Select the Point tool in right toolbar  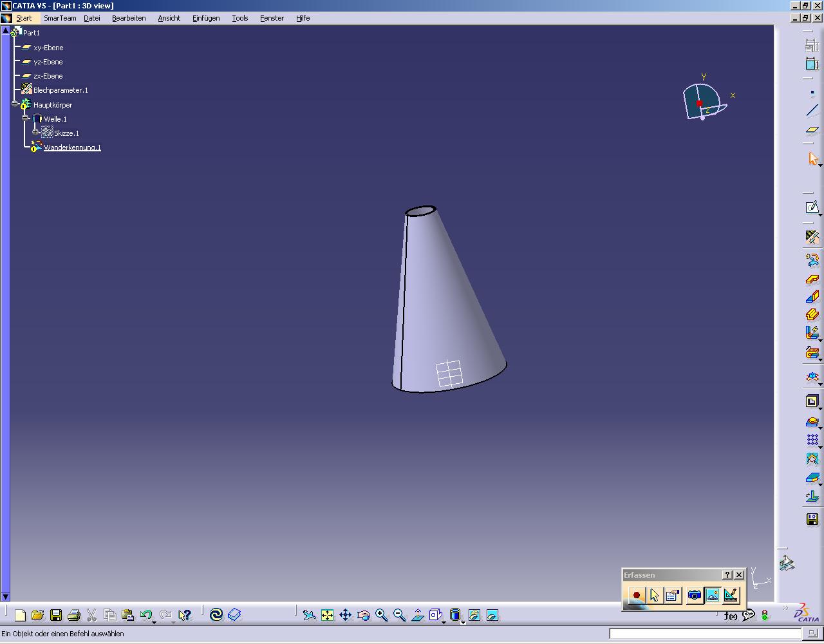tap(812, 93)
